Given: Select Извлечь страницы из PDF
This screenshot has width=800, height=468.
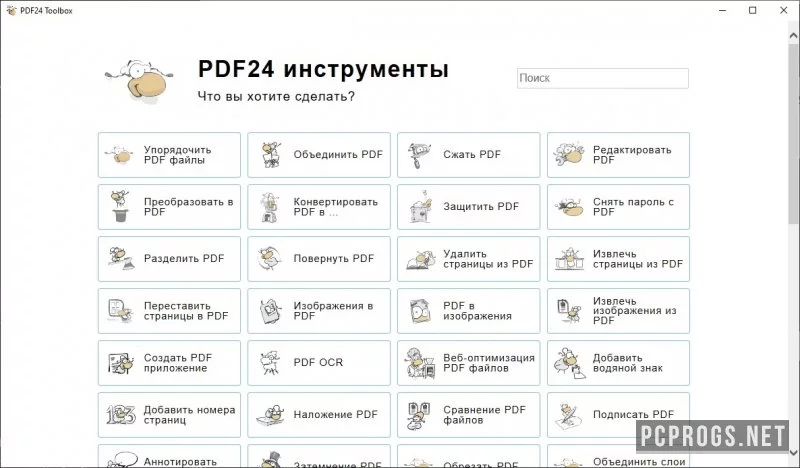Looking at the screenshot, I should (618, 259).
